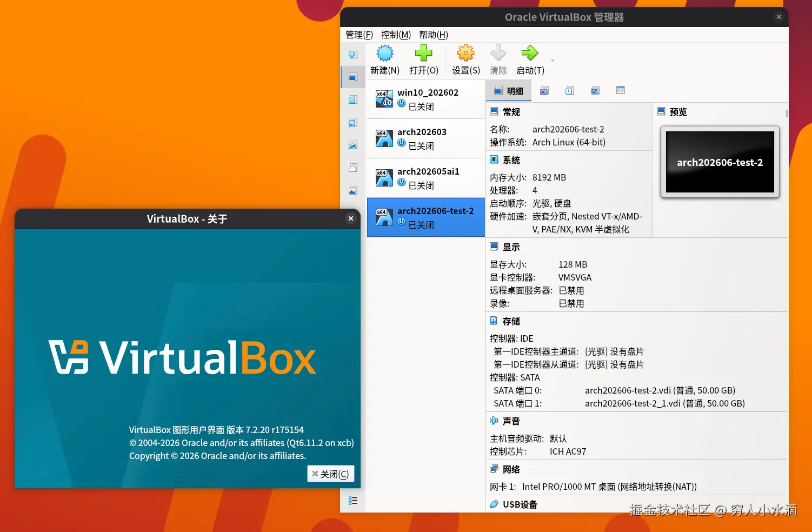Open the logs clock tab icon
Viewport: 812px width, 532px height.
570,91
